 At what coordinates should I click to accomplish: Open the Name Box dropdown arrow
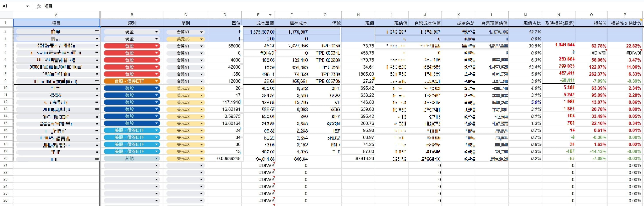(x=27, y=6)
